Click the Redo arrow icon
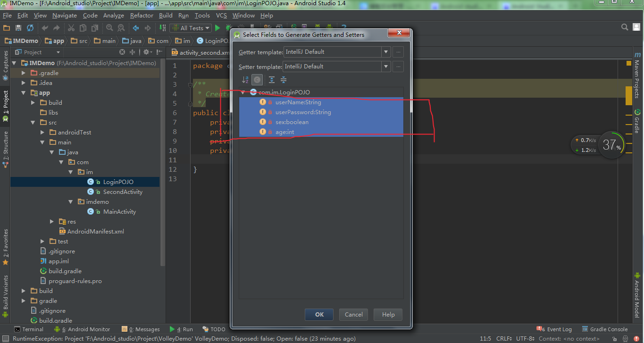Screen dimensions: 644x343 [57, 28]
